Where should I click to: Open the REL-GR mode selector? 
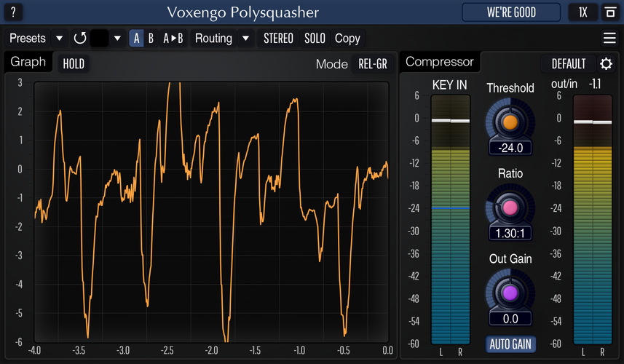pos(373,63)
